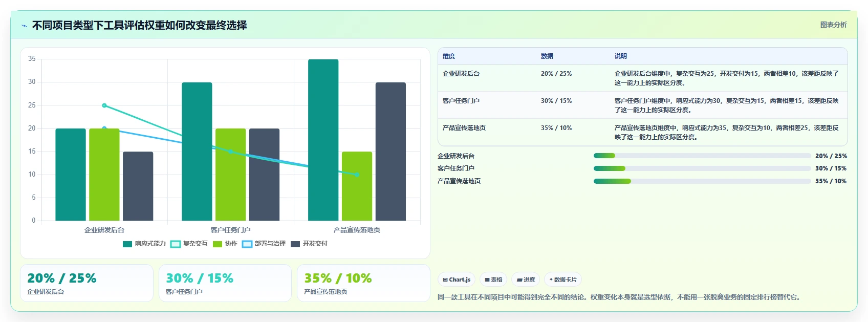
Task: Click the explanation text for 企业研发后台 row
Action: click(727, 78)
